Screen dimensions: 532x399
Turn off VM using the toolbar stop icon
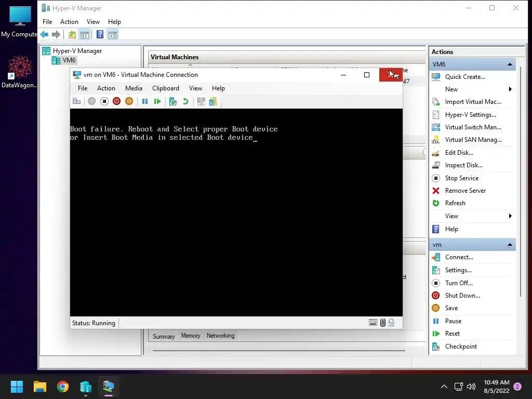[104, 101]
